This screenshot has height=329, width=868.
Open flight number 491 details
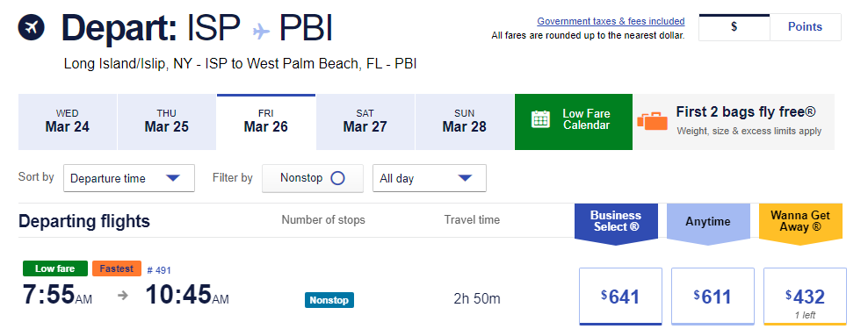pyautogui.click(x=159, y=270)
